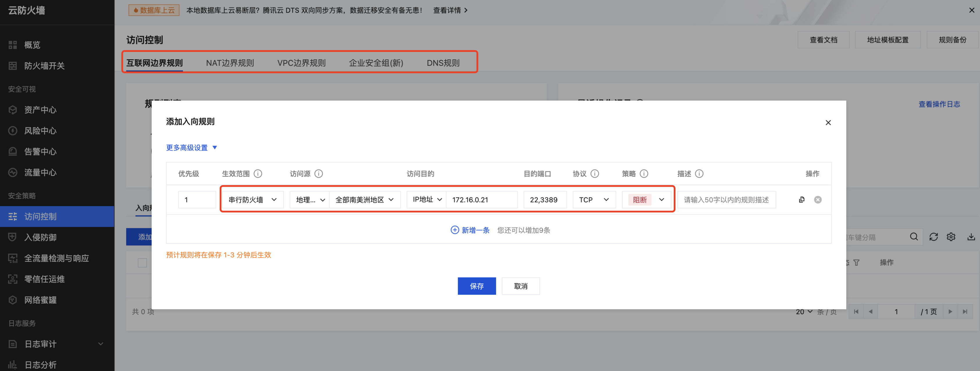Click the 优先级 column help tooltip icon
Screen dimensions: 980x371
tap(258, 174)
